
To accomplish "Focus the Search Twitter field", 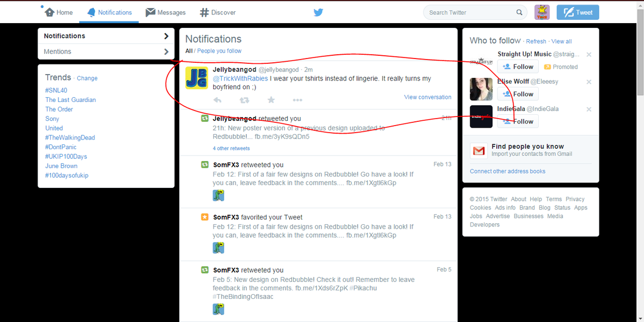I will [474, 12].
